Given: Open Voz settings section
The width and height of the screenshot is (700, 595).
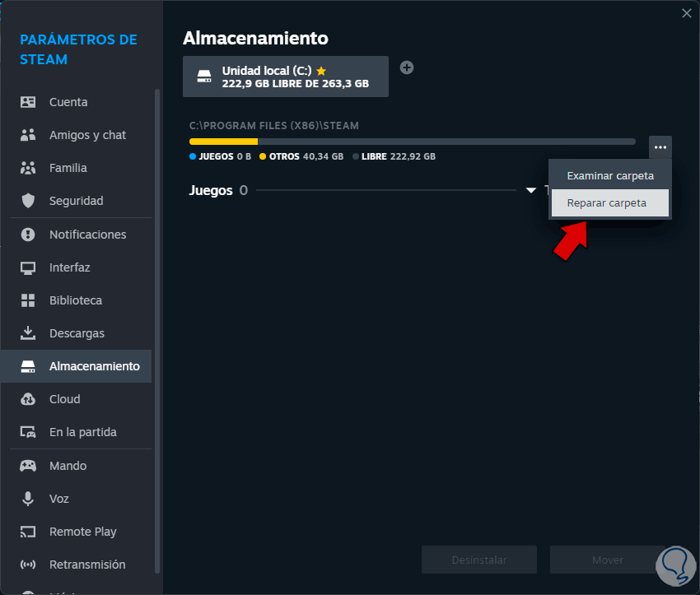Looking at the screenshot, I should pyautogui.click(x=77, y=499).
